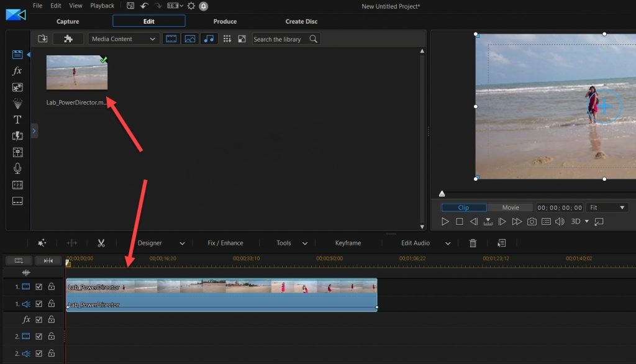Screen dimensions: 636x364
Task: Open the Playback menu
Action: coord(102,6)
